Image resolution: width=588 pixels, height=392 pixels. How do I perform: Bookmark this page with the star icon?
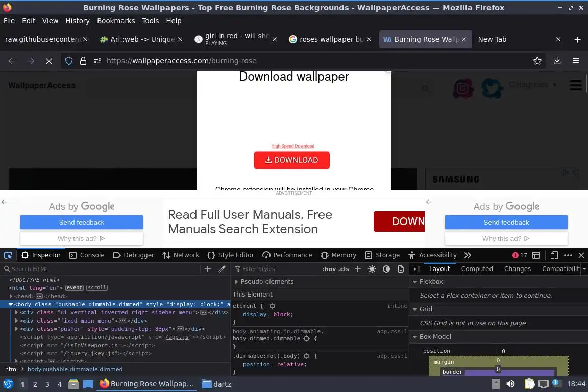coord(537,61)
